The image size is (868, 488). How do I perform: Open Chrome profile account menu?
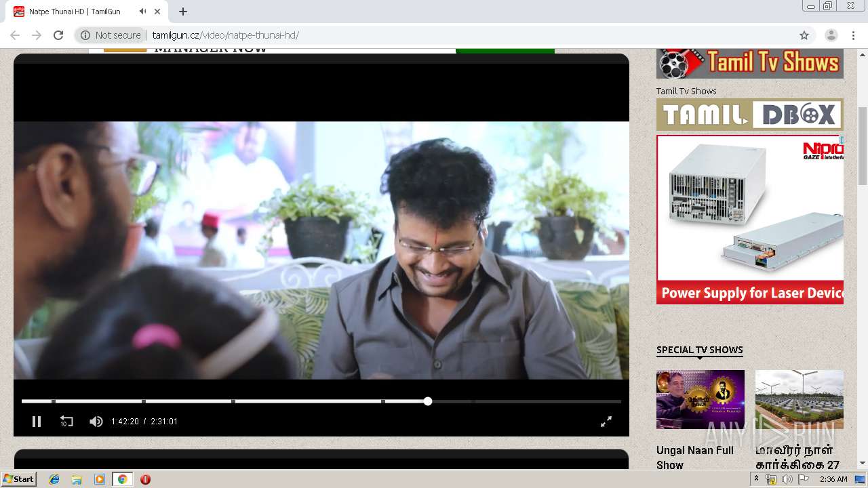tap(831, 35)
